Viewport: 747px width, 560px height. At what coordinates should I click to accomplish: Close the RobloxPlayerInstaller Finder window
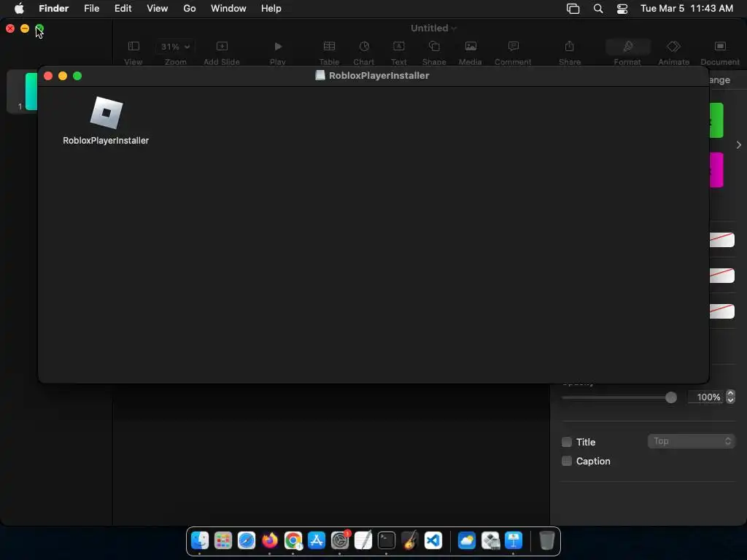[x=48, y=76]
